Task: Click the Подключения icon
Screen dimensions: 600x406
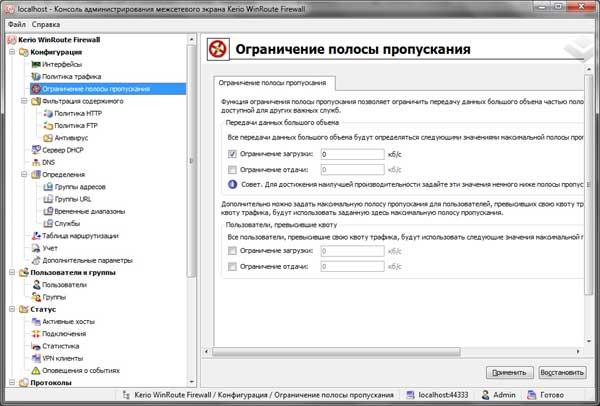Action: (x=36, y=334)
